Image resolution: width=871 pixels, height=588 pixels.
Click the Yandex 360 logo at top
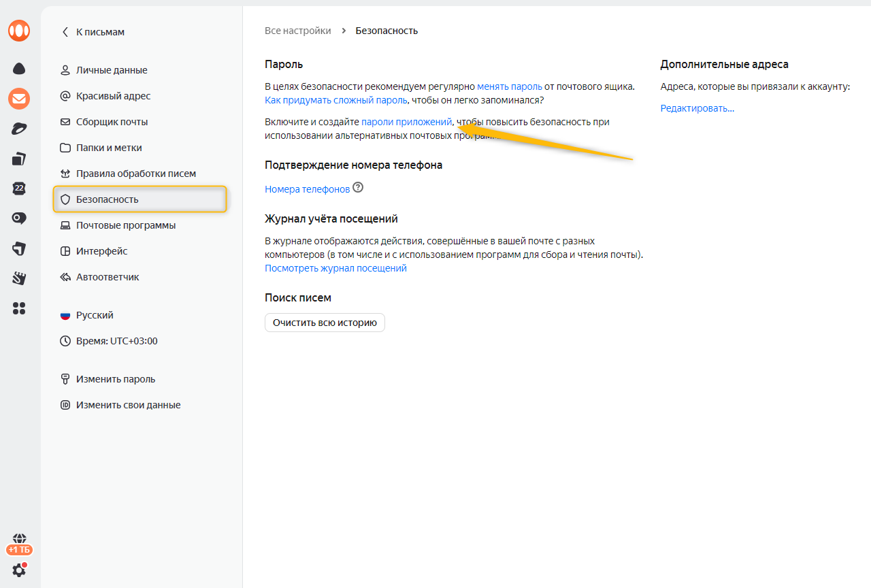coord(19,31)
